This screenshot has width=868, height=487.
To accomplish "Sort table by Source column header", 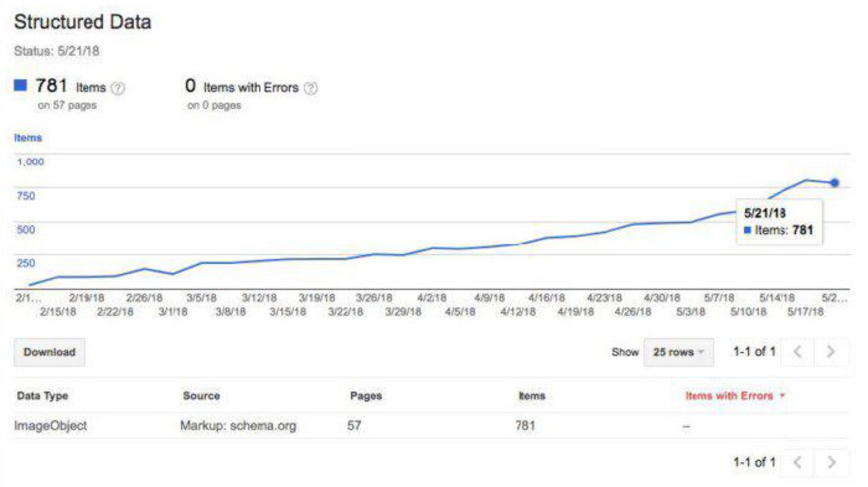I will 201,396.
